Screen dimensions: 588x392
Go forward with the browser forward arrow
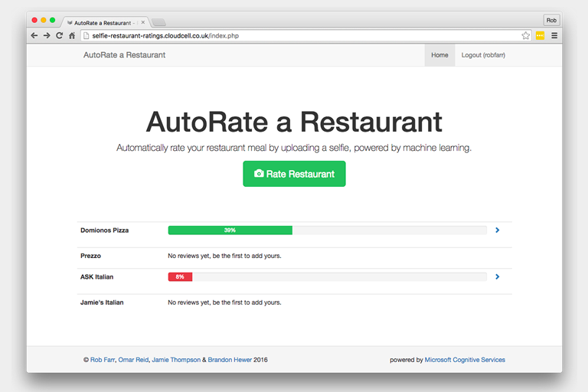47,36
